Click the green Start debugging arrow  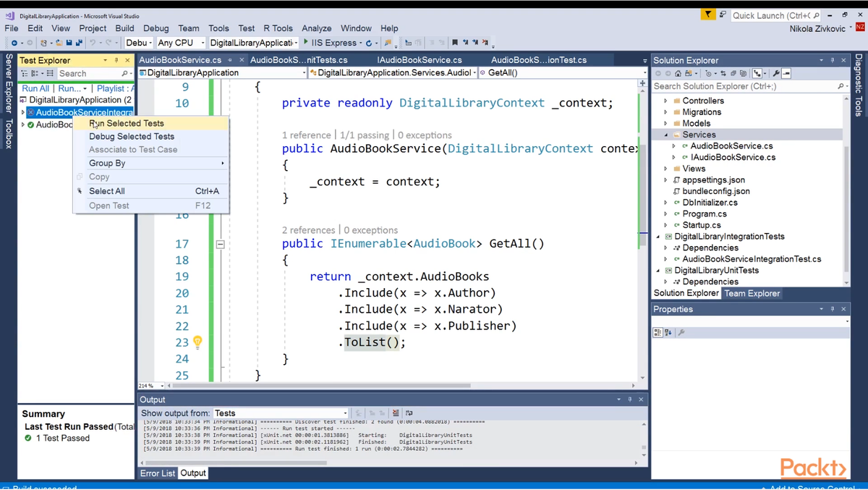click(x=305, y=42)
